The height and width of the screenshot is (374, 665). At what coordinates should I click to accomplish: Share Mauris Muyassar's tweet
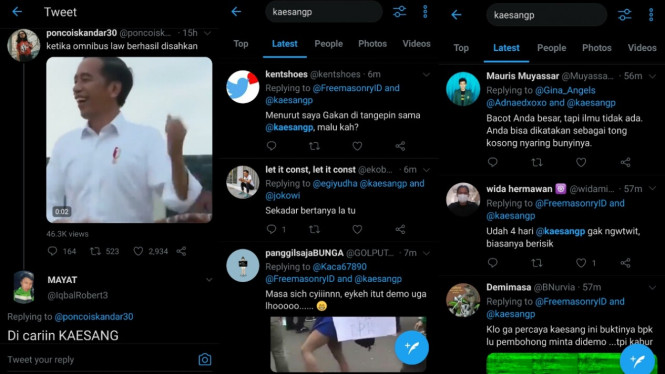click(625, 162)
